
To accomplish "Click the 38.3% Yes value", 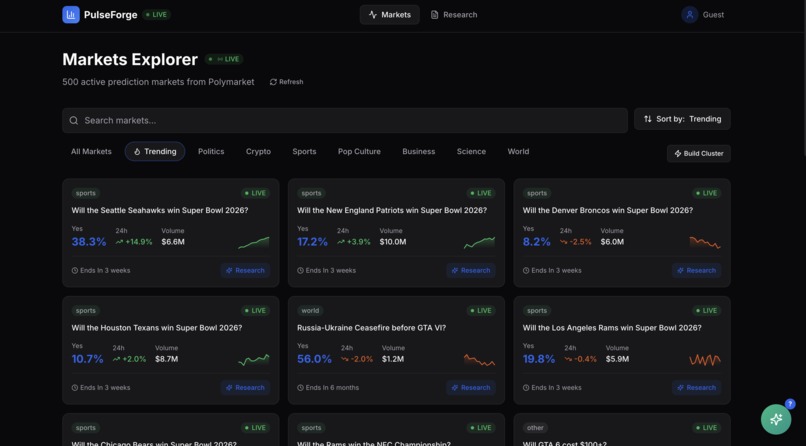I will [89, 241].
